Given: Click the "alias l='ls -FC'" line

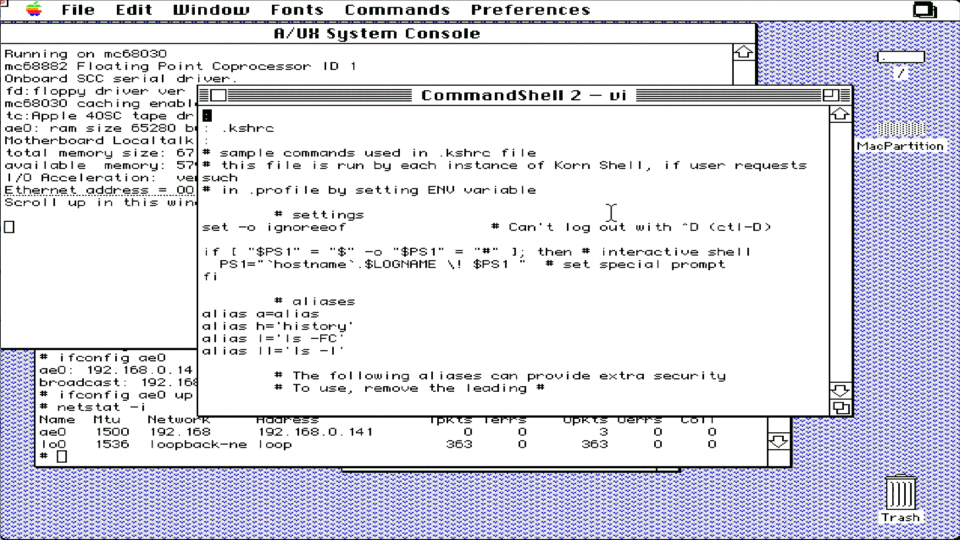Looking at the screenshot, I should click(273, 339).
